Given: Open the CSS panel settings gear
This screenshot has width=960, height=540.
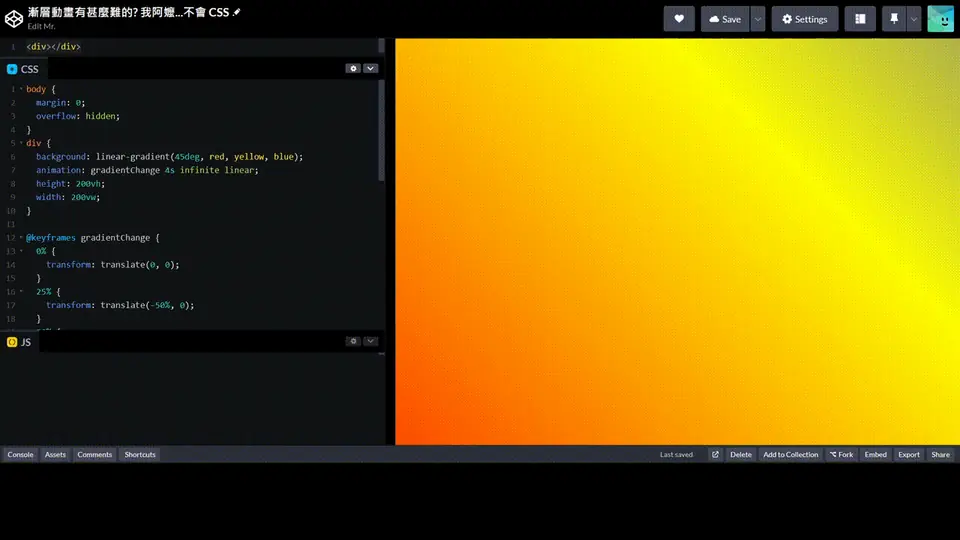Looking at the screenshot, I should (353, 69).
